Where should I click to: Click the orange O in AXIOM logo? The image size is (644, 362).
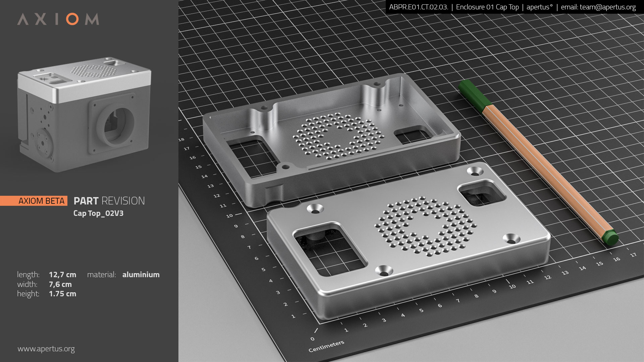(x=72, y=19)
